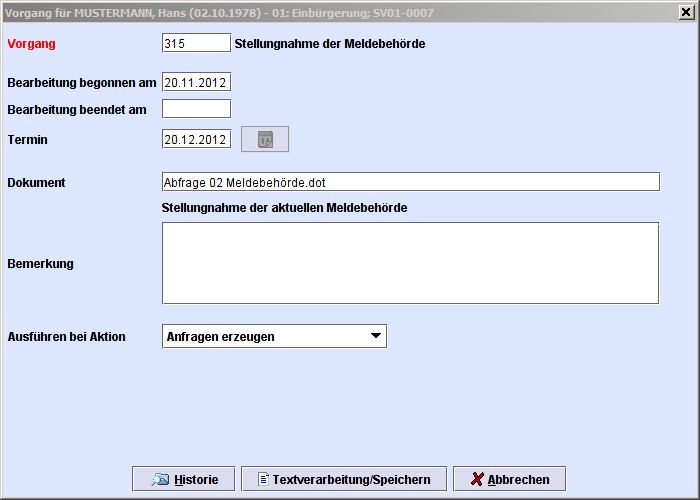Click the empty Bearbeitung beendet am field
Image resolution: width=700 pixels, height=500 pixels.
pos(196,108)
